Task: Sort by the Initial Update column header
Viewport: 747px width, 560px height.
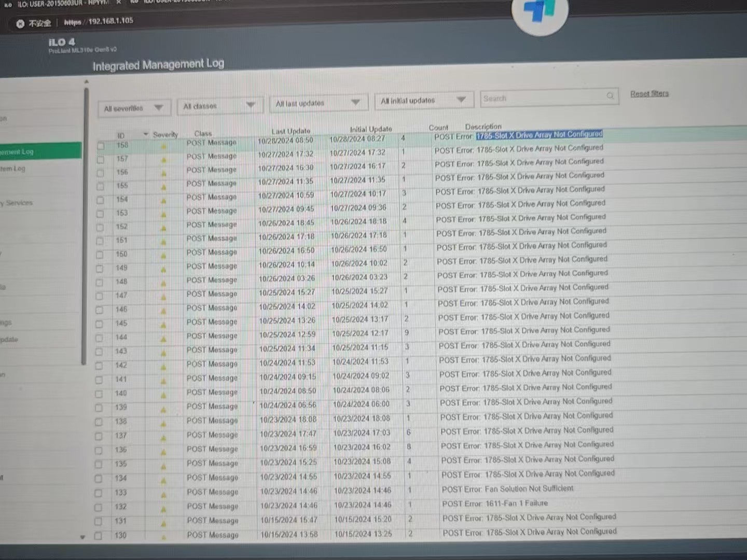Action: point(371,129)
